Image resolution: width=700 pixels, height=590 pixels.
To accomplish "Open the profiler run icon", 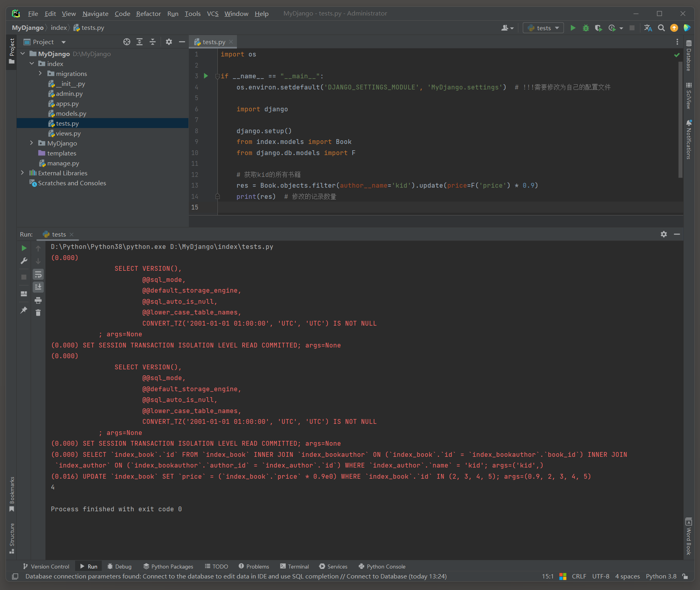I will [612, 28].
